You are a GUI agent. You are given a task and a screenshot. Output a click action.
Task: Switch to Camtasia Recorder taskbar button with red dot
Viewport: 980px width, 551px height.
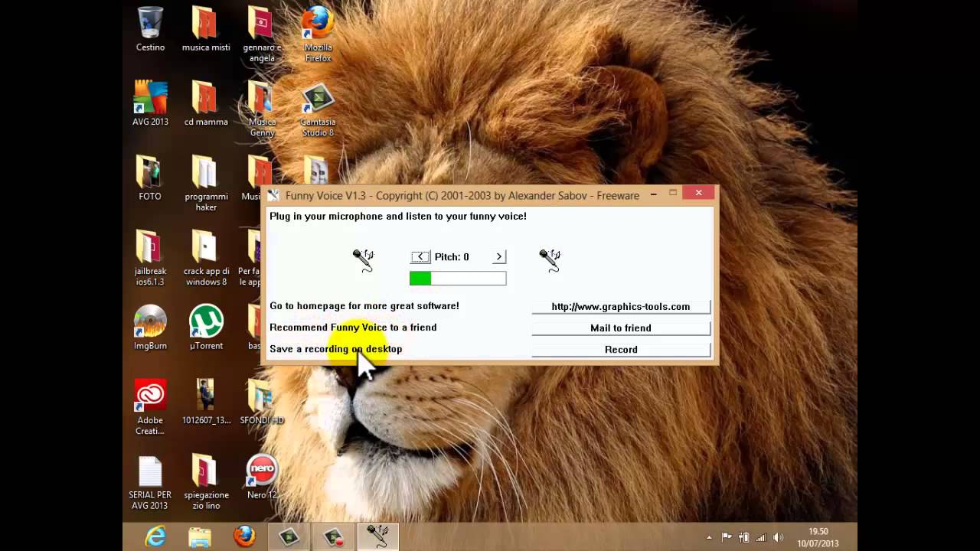[333, 537]
